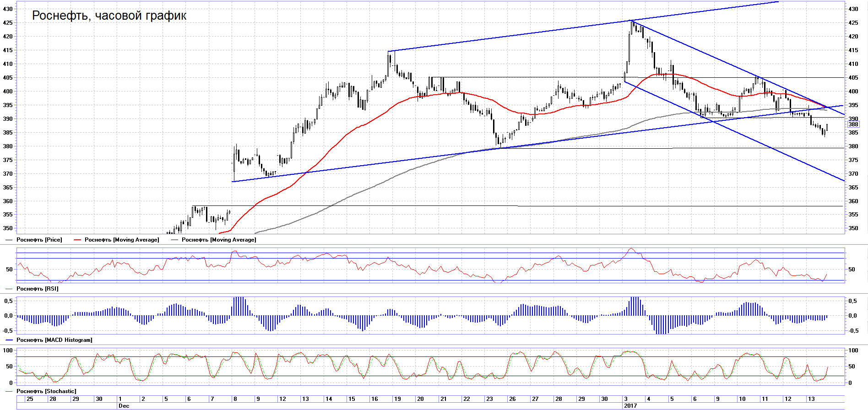
Task: Select the 'Роснефть [Price]' legend entry
Action: (x=39, y=240)
